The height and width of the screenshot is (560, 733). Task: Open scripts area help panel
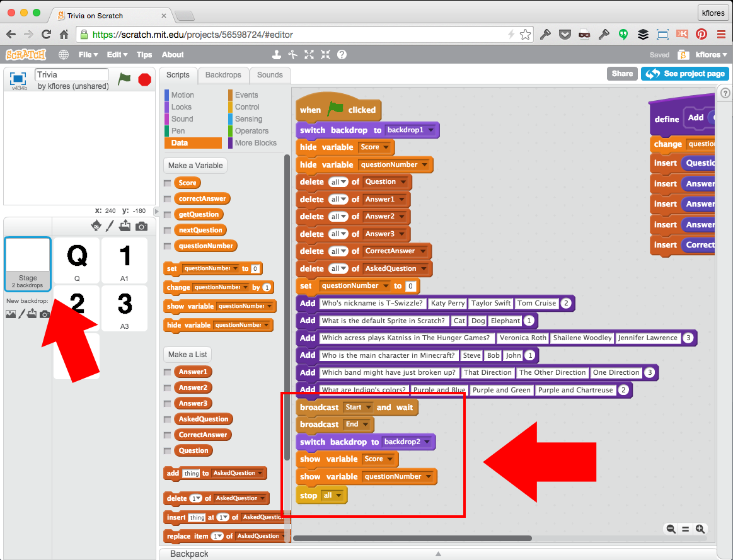coord(725,93)
